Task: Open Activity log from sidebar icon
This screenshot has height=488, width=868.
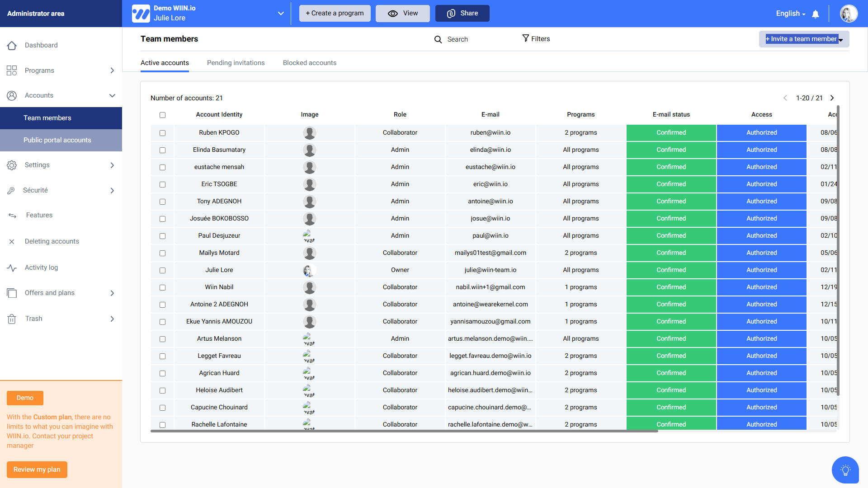Action: point(12,267)
